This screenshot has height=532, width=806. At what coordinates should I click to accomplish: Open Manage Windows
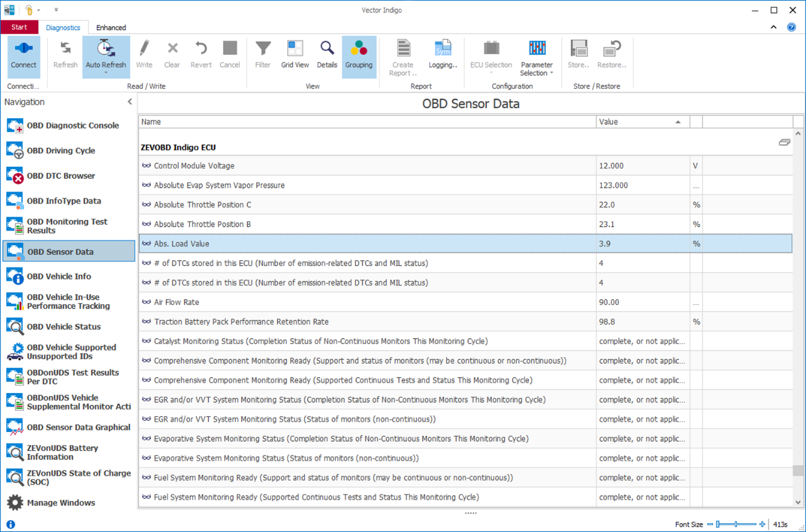point(69,502)
